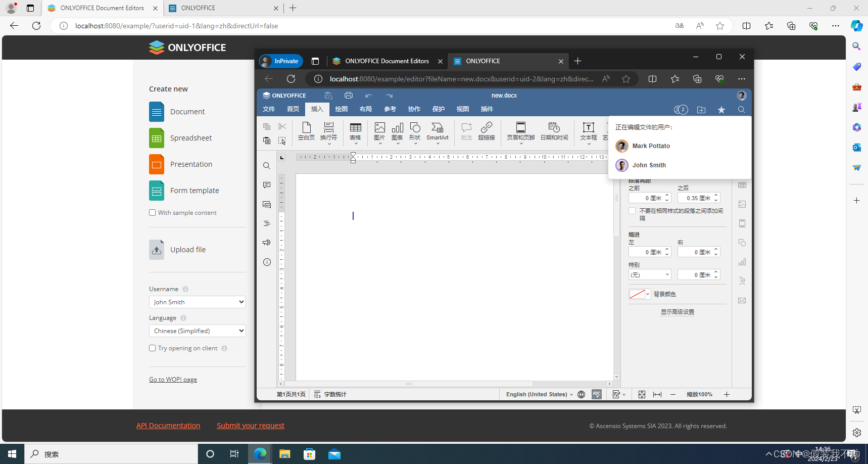The width and height of the screenshot is (868, 464).
Task: Open the Headings navigation panel in sidebar
Action: pyautogui.click(x=267, y=223)
